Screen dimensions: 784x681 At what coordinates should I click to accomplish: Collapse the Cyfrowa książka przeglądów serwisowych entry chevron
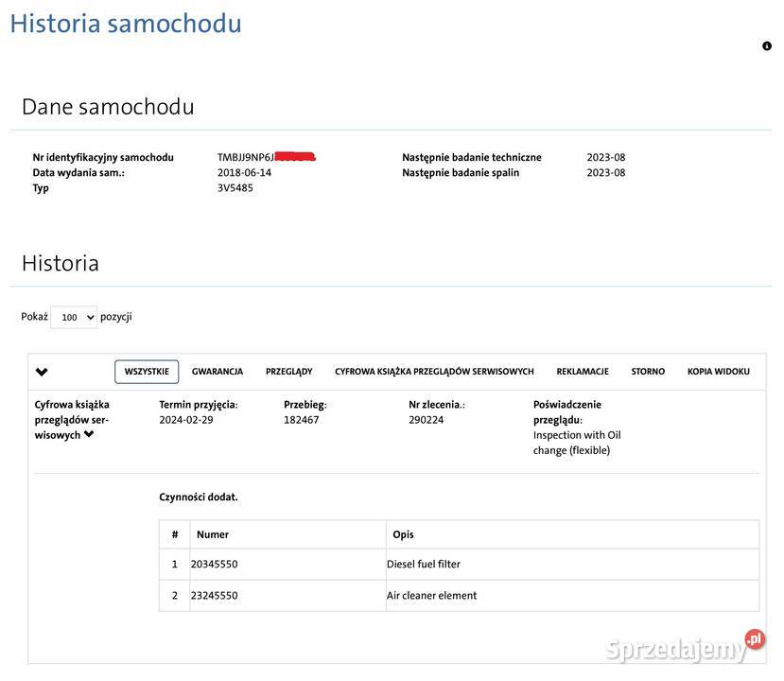pyautogui.click(x=87, y=432)
